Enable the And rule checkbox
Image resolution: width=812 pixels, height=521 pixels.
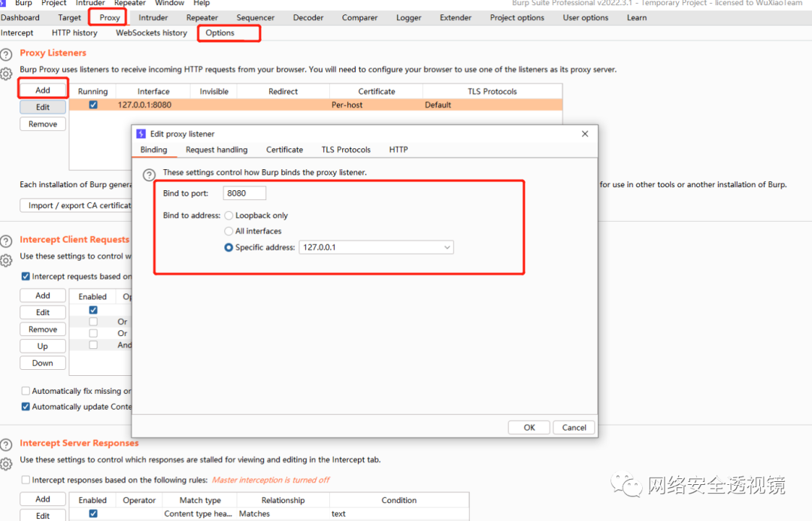93,345
